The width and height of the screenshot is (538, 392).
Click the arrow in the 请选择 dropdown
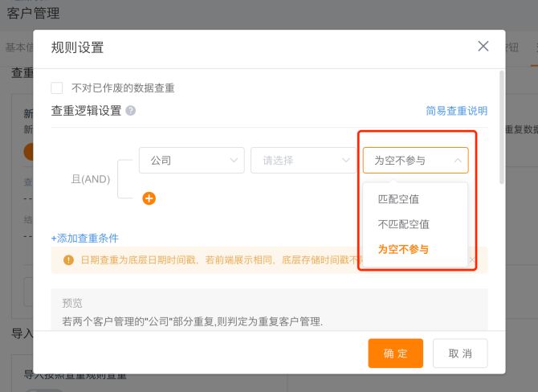[346, 161]
